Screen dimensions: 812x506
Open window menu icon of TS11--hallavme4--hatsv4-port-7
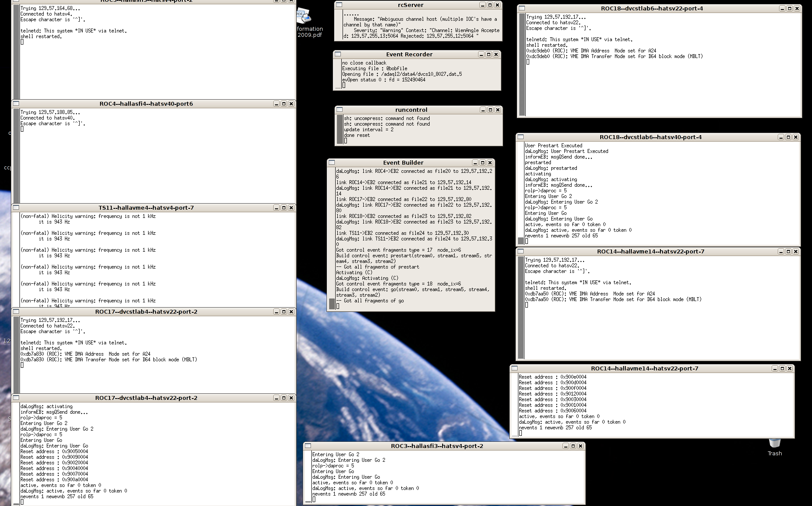pos(16,208)
